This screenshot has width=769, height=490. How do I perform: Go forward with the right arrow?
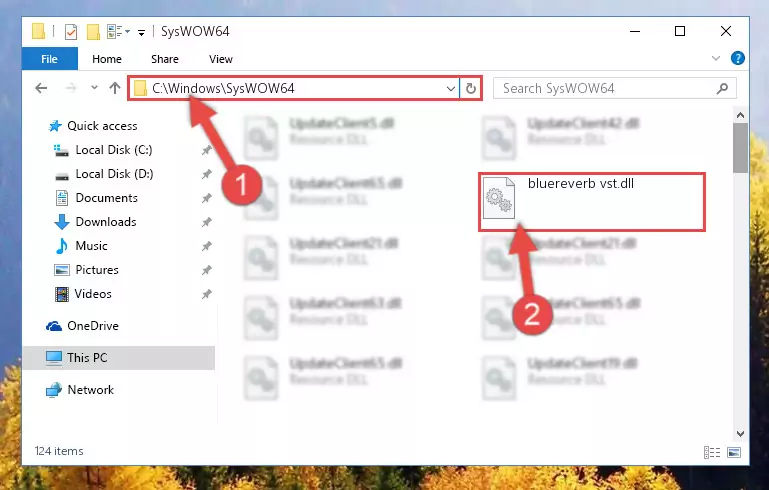[71, 88]
